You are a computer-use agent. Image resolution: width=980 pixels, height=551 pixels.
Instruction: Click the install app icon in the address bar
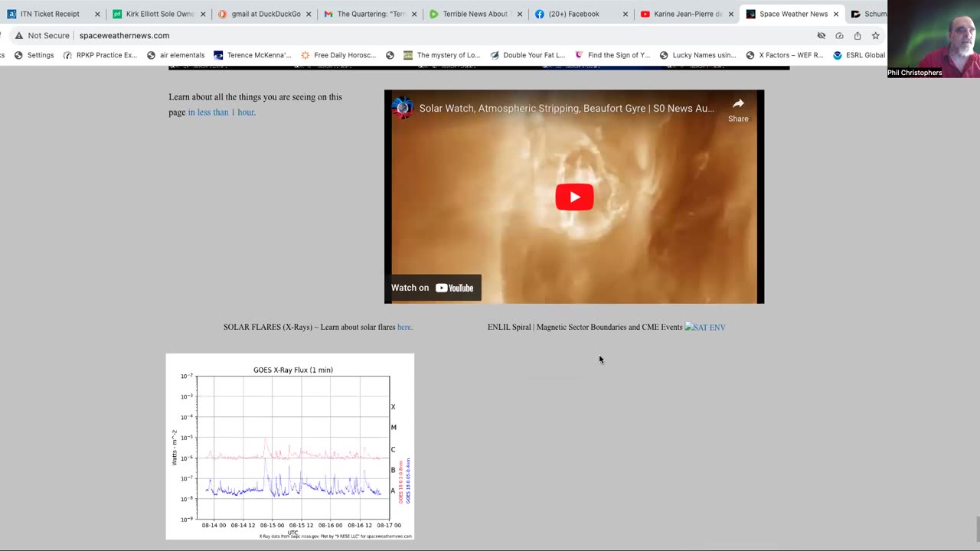[839, 35]
